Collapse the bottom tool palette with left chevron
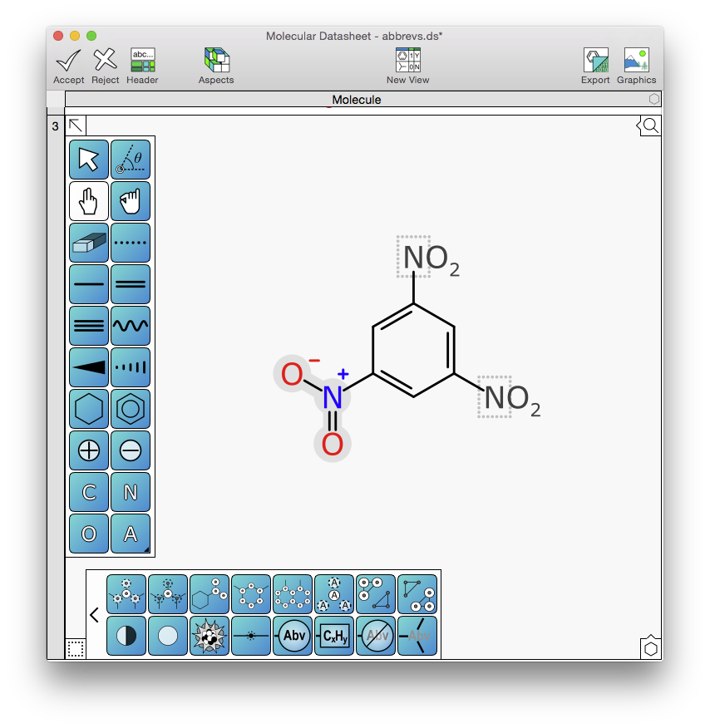The height and width of the screenshot is (728, 710). (94, 615)
